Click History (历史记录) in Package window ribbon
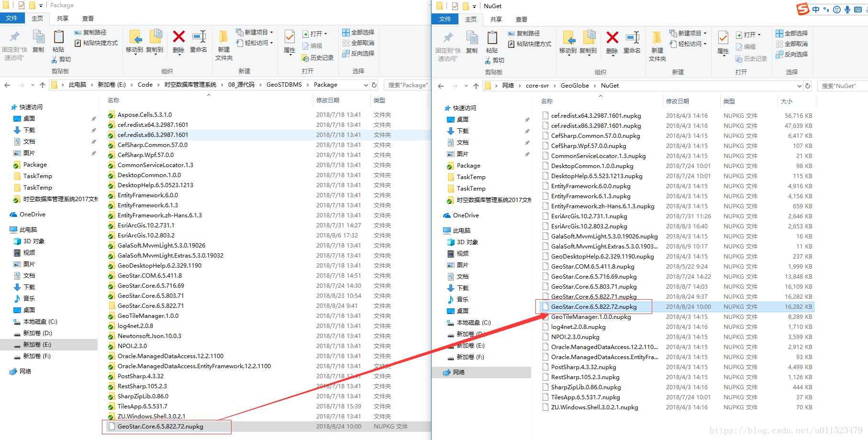The width and height of the screenshot is (868, 440). 318,57
